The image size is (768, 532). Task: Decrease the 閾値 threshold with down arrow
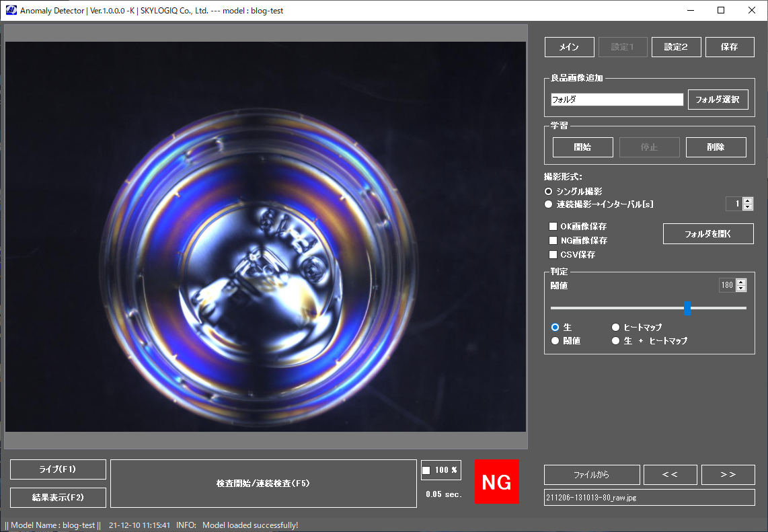coord(741,289)
